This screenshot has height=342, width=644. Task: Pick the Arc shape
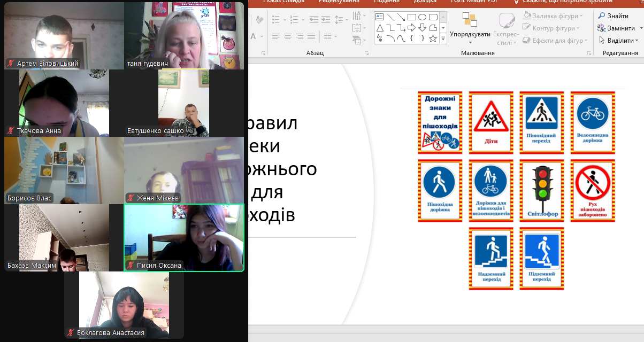point(390,38)
